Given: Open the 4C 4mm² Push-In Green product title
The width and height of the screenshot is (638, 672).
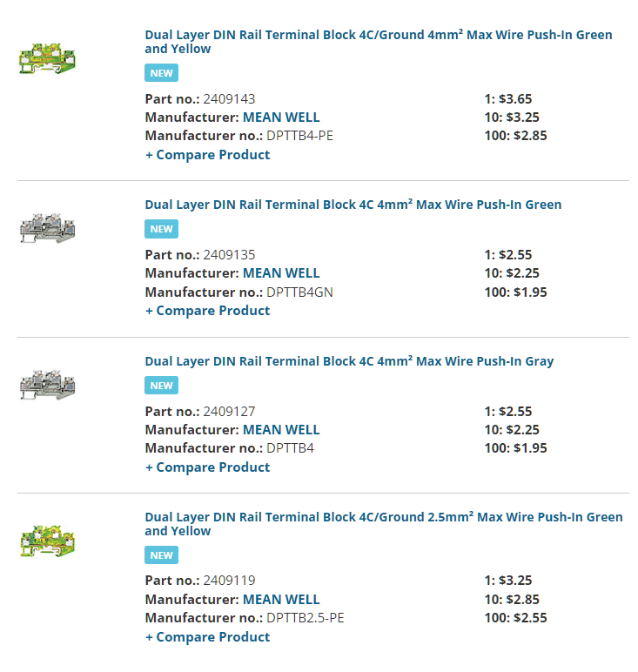Looking at the screenshot, I should (353, 205).
